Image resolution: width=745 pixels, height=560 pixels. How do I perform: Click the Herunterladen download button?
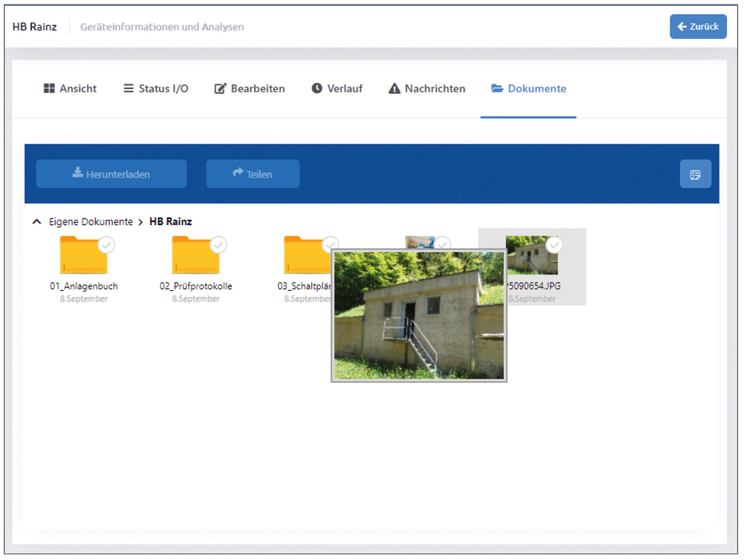click(112, 174)
